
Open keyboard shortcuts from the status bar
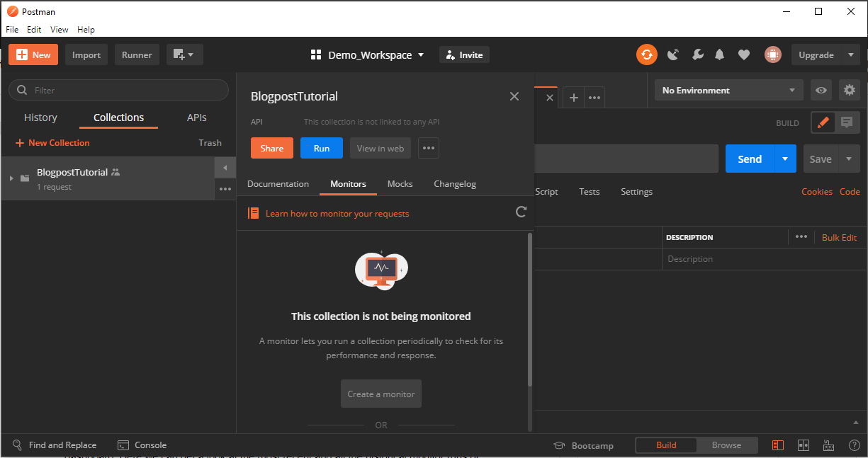829,445
